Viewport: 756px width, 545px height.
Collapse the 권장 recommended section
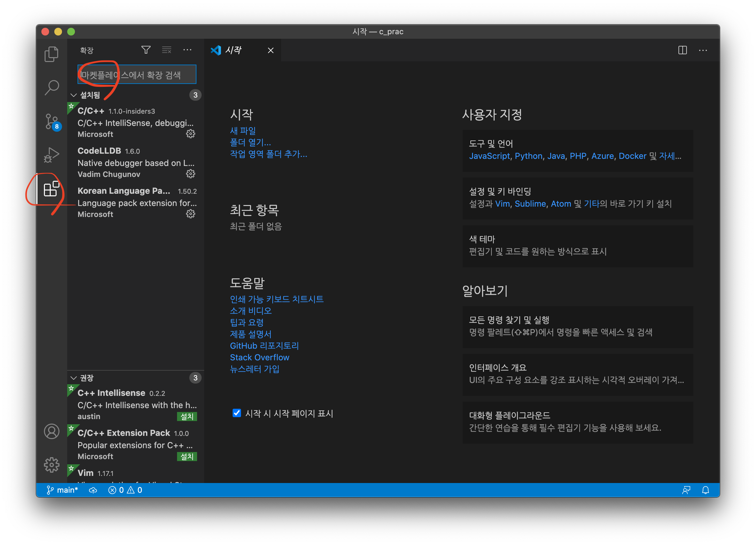pos(74,378)
